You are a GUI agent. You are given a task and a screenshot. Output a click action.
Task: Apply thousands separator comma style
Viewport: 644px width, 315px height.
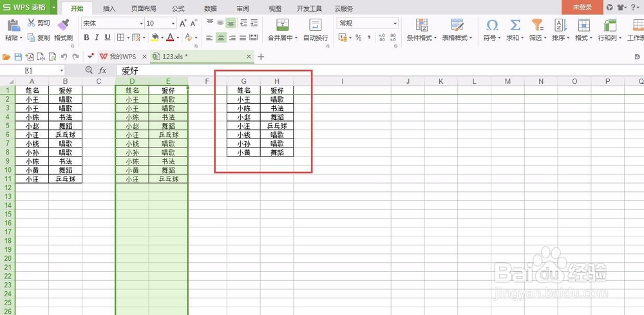[x=369, y=37]
